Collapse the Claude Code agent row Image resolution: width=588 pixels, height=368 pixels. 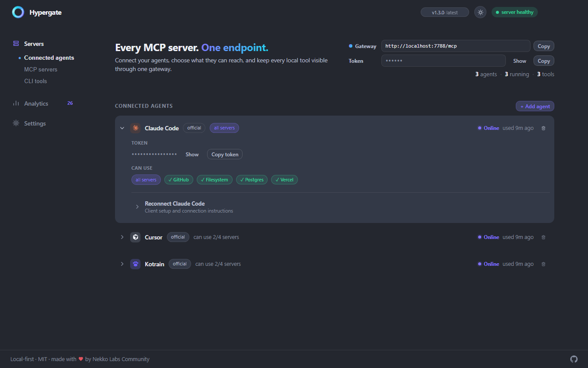(122, 128)
